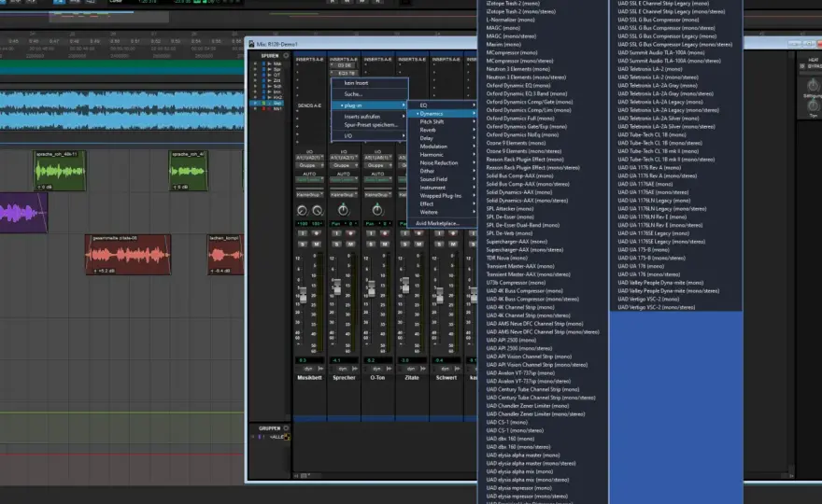Open Zitate output window arrow icon
The image size is (822, 504).
(x=422, y=369)
